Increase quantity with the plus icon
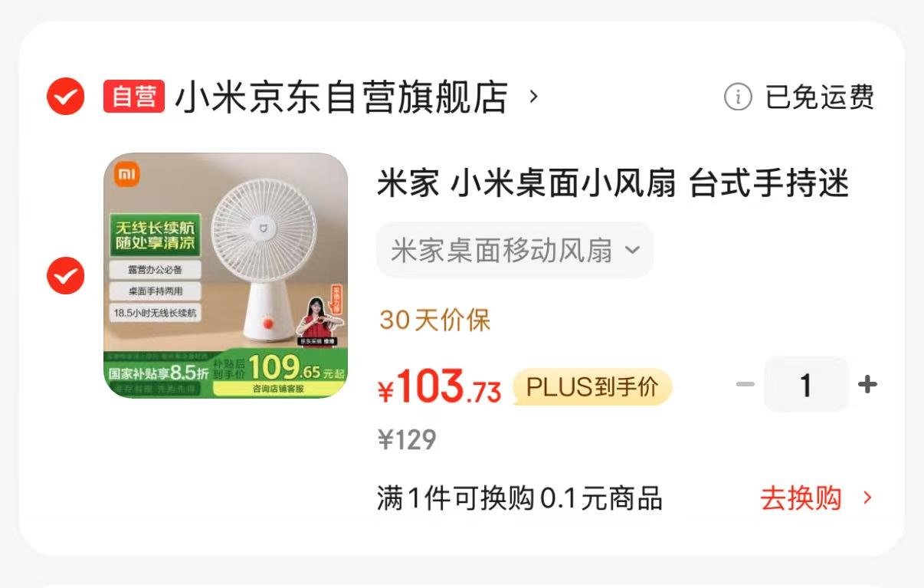Viewport: 924px width, 588px height. click(x=867, y=384)
